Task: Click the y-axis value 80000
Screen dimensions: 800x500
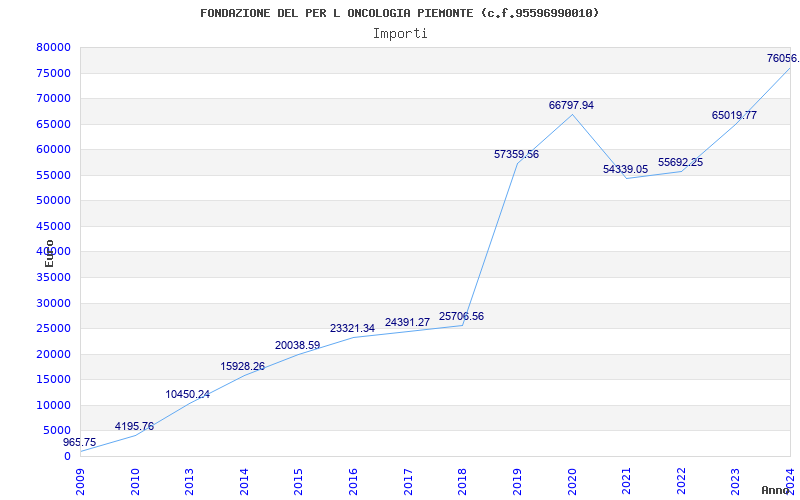Action: [53, 47]
